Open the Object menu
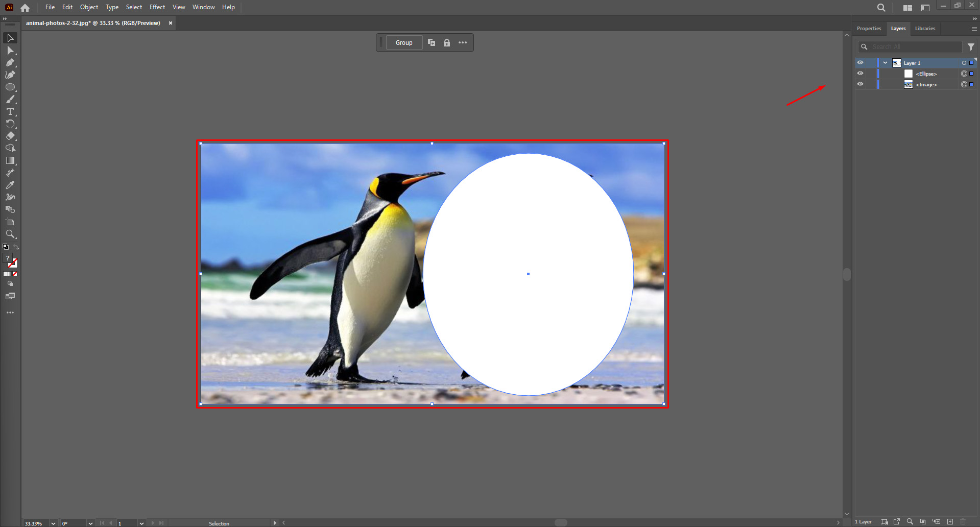The height and width of the screenshot is (527, 980). (x=89, y=7)
